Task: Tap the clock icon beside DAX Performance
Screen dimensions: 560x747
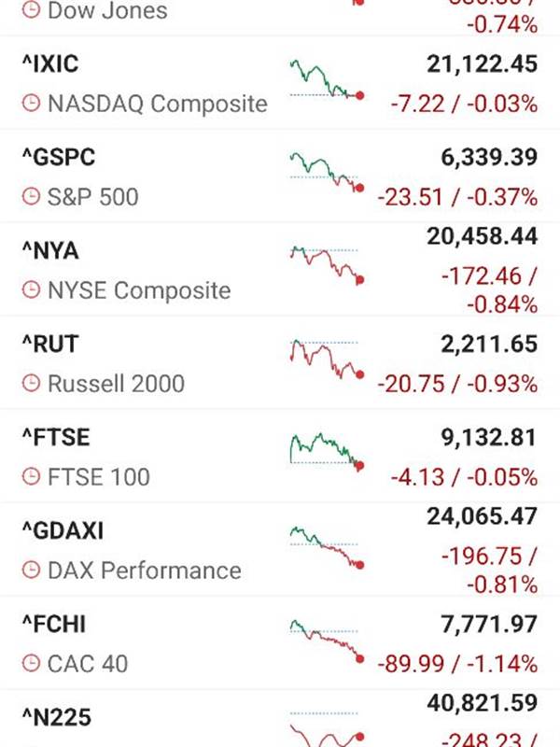Action: [x=32, y=570]
